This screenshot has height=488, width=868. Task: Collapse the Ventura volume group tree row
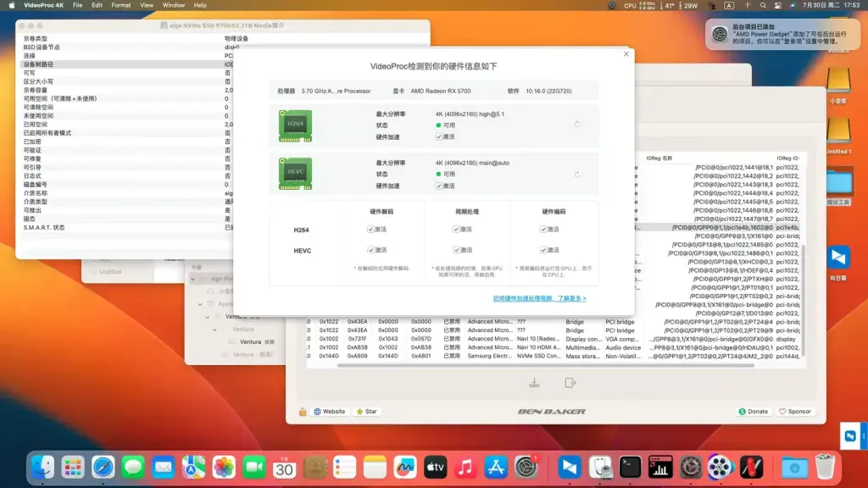click(208, 317)
